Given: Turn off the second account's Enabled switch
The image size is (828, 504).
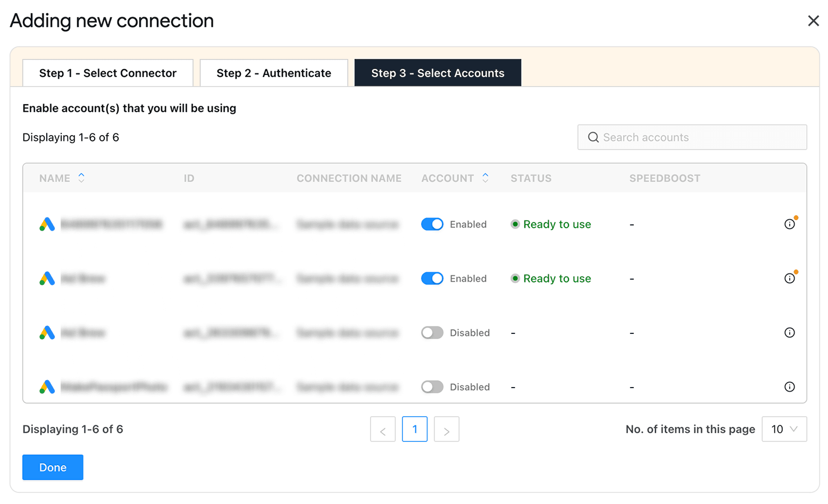Looking at the screenshot, I should click(x=432, y=278).
